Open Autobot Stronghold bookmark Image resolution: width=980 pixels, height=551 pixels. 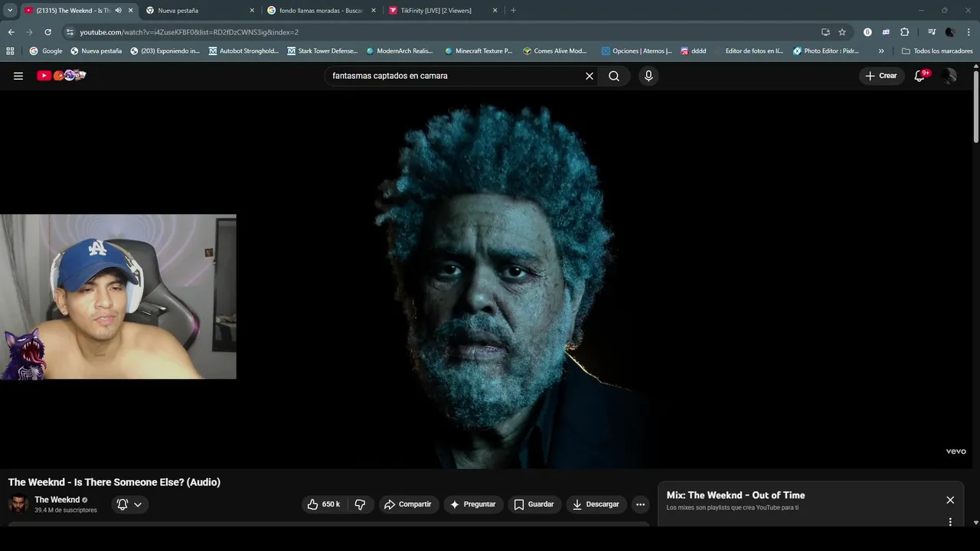pyautogui.click(x=243, y=51)
